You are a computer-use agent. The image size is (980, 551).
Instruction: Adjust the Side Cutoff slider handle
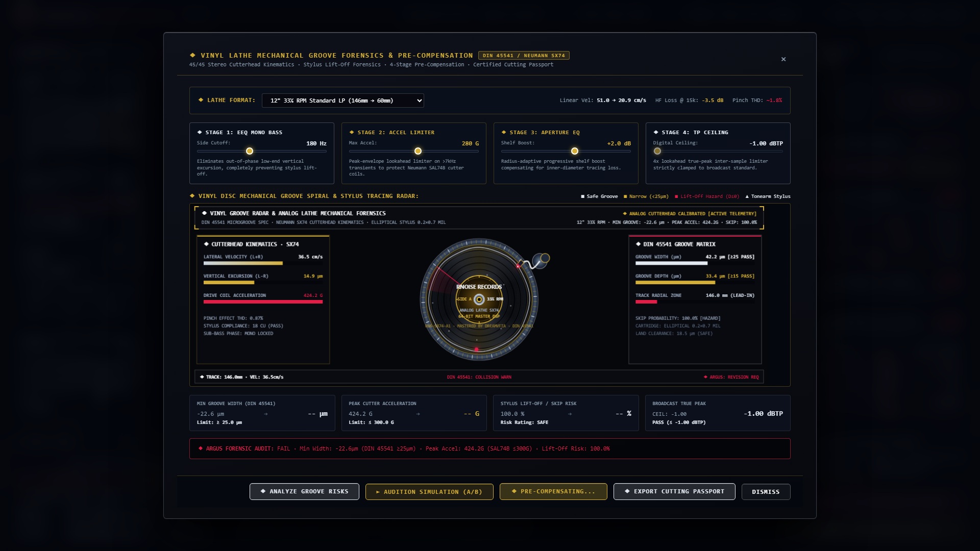click(x=250, y=151)
